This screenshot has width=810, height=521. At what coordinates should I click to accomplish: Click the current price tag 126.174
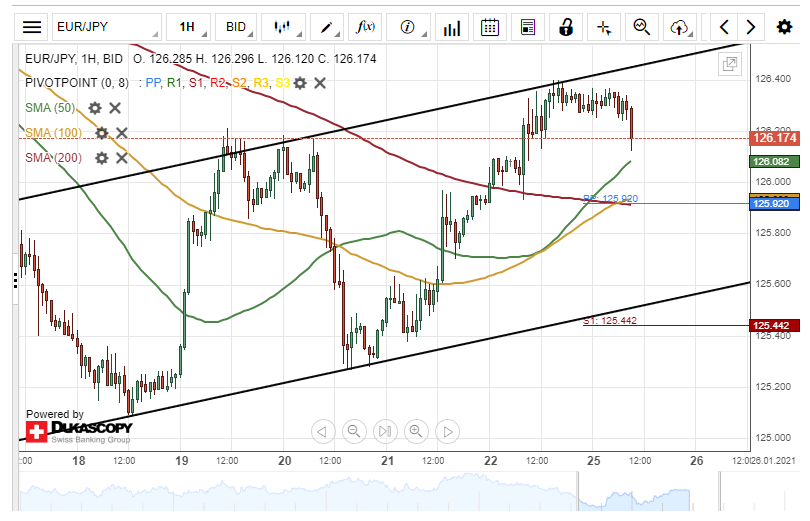774,138
